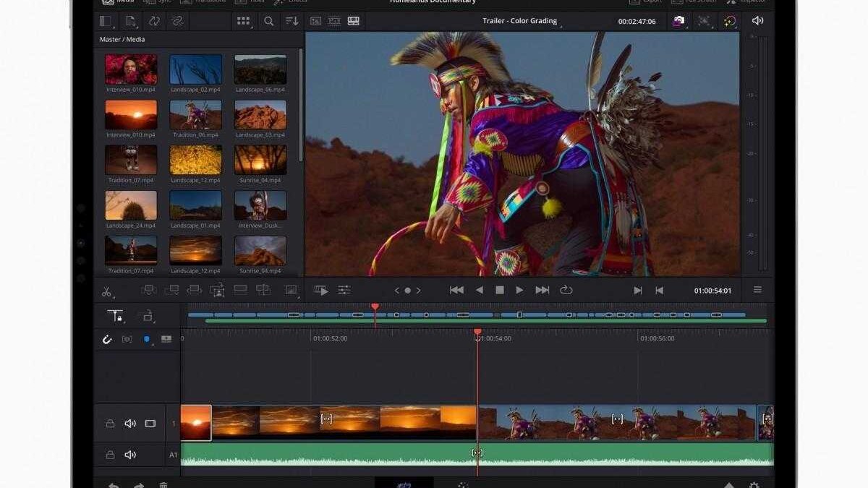Mute audio track A1
This screenshot has height=488, width=868.
130,455
